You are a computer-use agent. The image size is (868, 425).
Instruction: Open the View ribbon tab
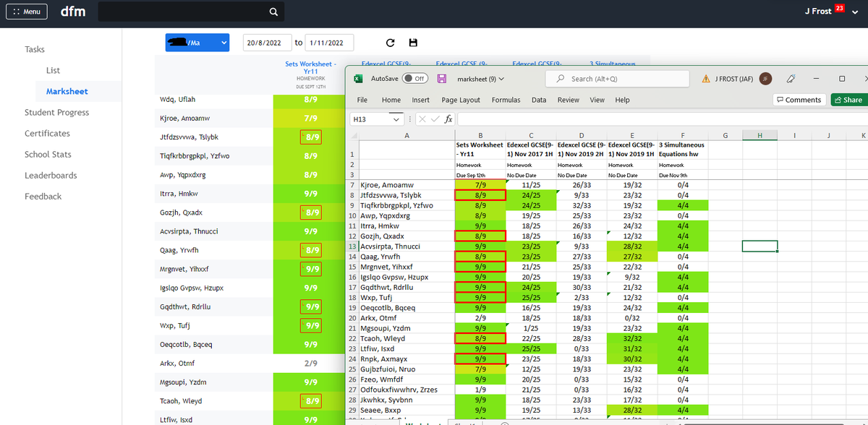tap(597, 100)
